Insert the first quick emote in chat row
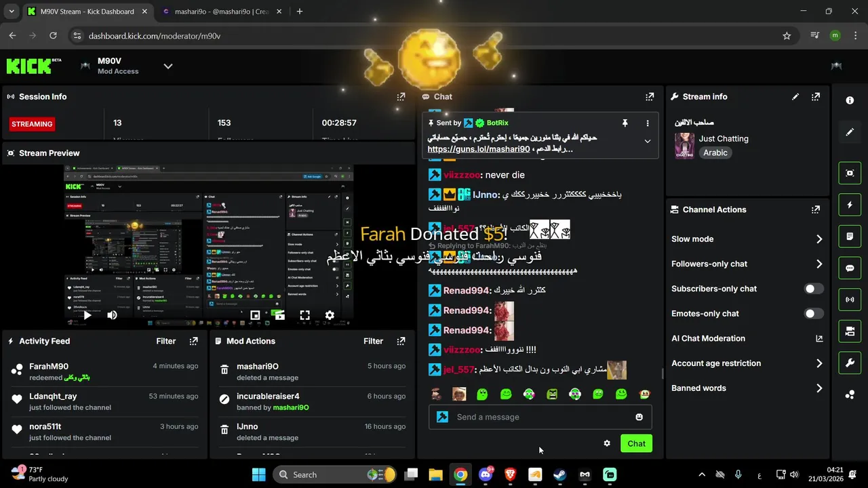The image size is (868, 488). [437, 394]
